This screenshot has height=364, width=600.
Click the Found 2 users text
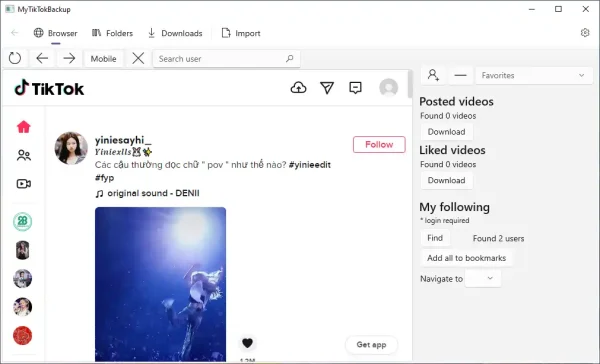498,238
